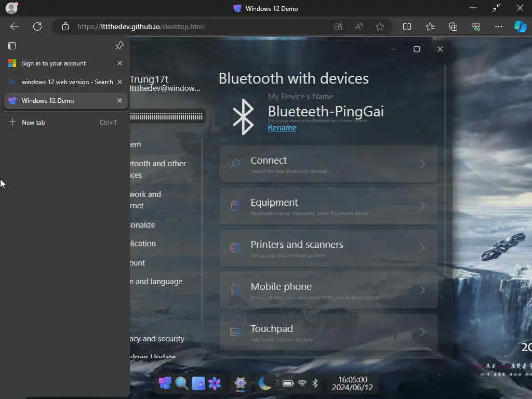Click the printer icon in Printers row

click(235, 248)
